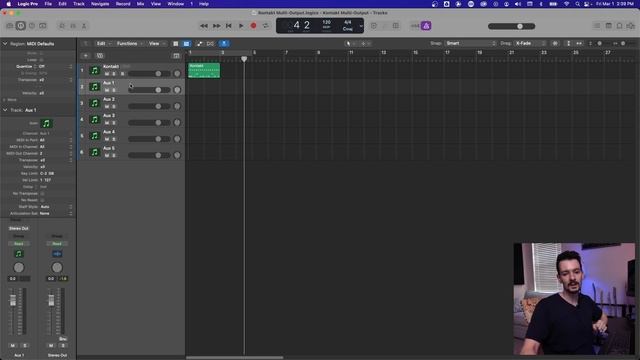This screenshot has width=640, height=360.
Task: Solo the Kontakt track
Action: (x=114, y=74)
